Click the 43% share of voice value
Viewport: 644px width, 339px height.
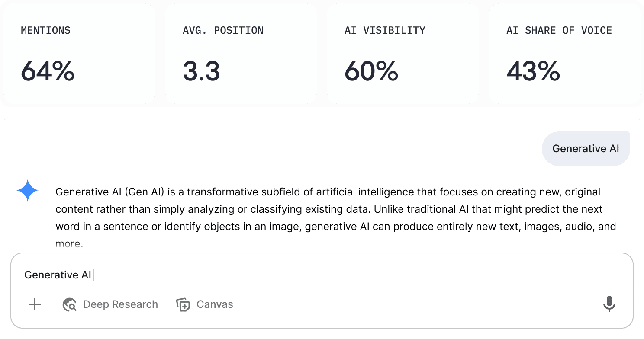click(533, 71)
